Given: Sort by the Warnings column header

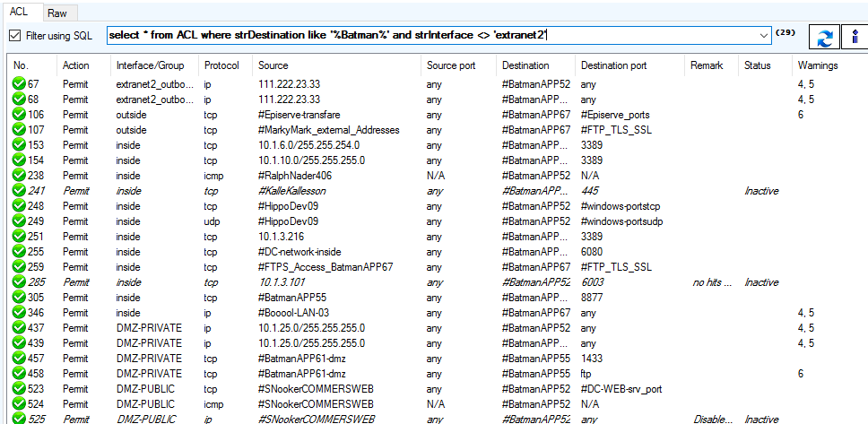Looking at the screenshot, I should 829,65.
